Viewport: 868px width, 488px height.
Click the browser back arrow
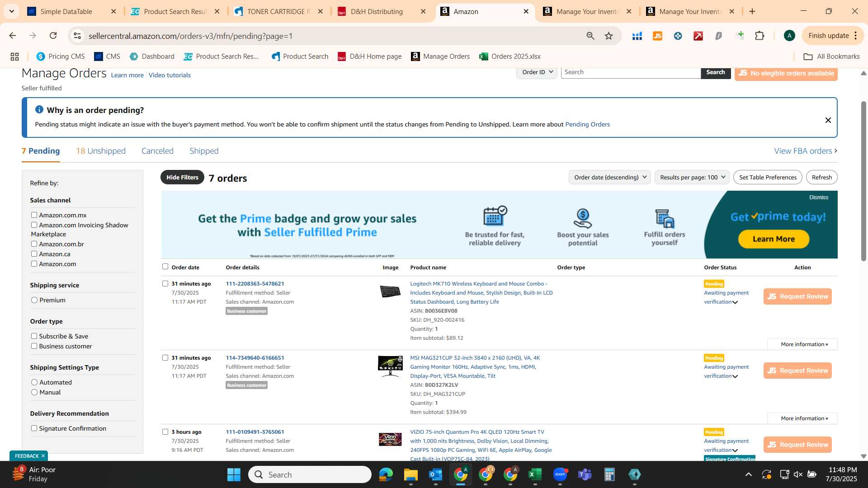pos(12,36)
